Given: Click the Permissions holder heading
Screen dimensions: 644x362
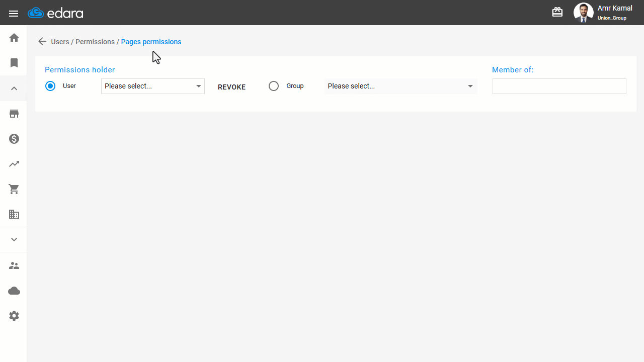Looking at the screenshot, I should point(80,70).
